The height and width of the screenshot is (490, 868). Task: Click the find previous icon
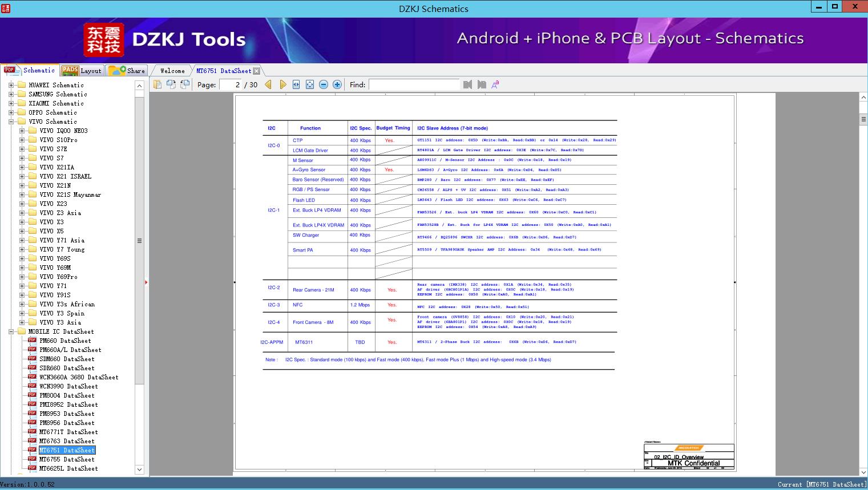(468, 84)
